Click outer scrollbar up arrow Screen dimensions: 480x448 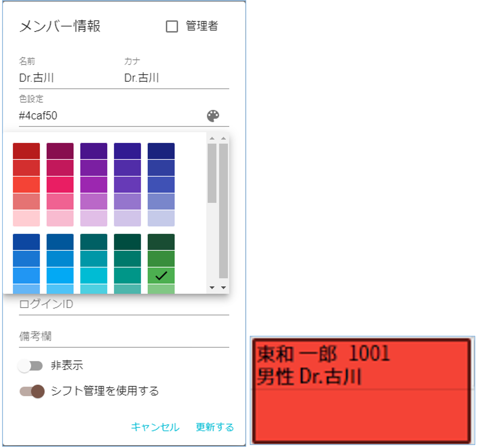pyautogui.click(x=223, y=138)
